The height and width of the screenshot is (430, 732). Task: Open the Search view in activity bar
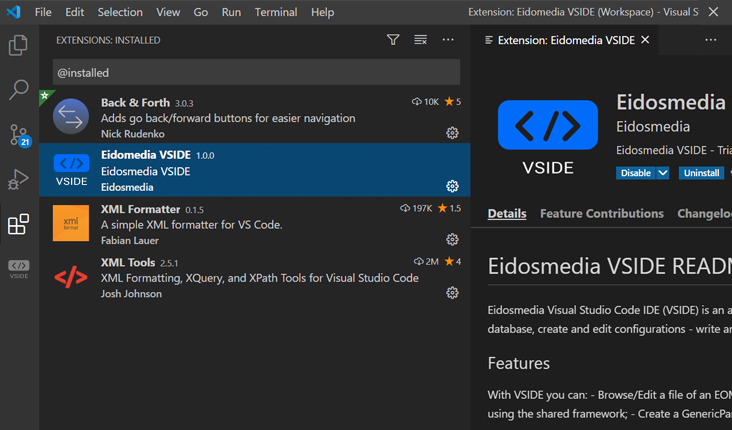18,89
